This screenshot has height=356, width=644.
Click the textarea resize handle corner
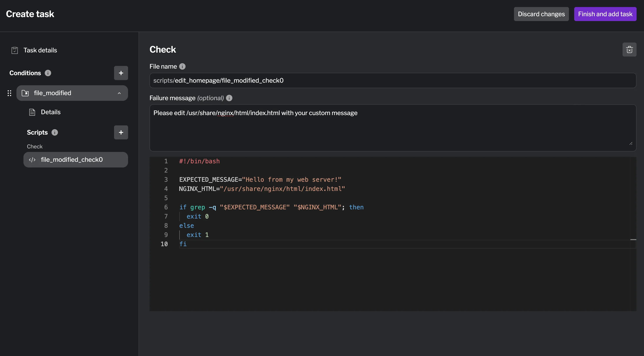click(631, 143)
